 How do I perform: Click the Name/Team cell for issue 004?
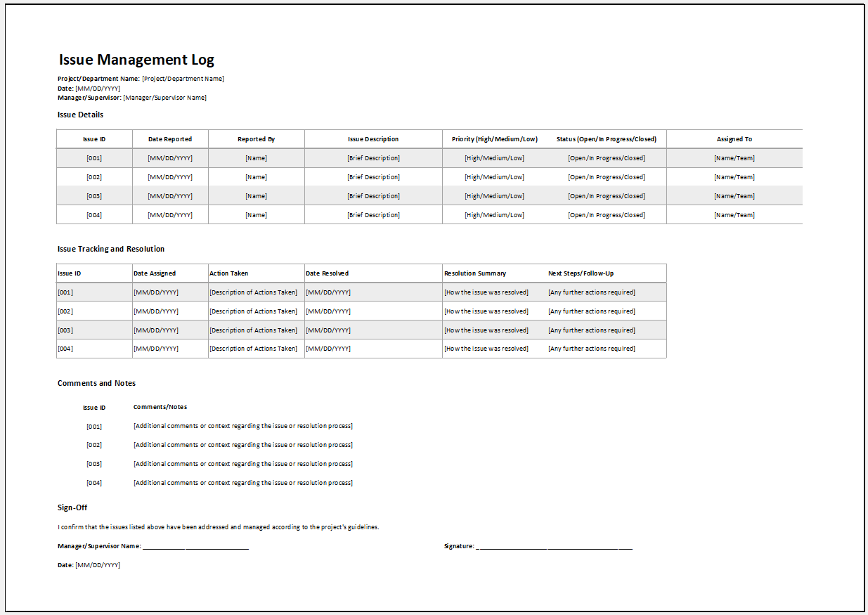point(734,215)
